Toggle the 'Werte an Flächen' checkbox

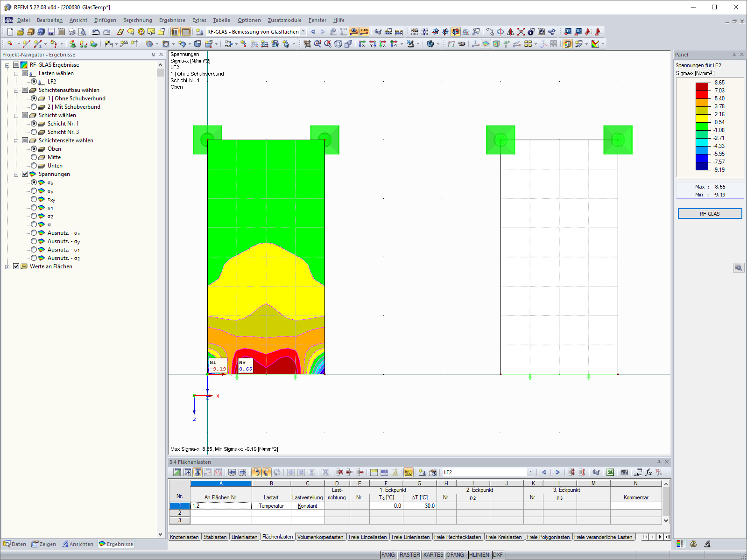tap(16, 266)
